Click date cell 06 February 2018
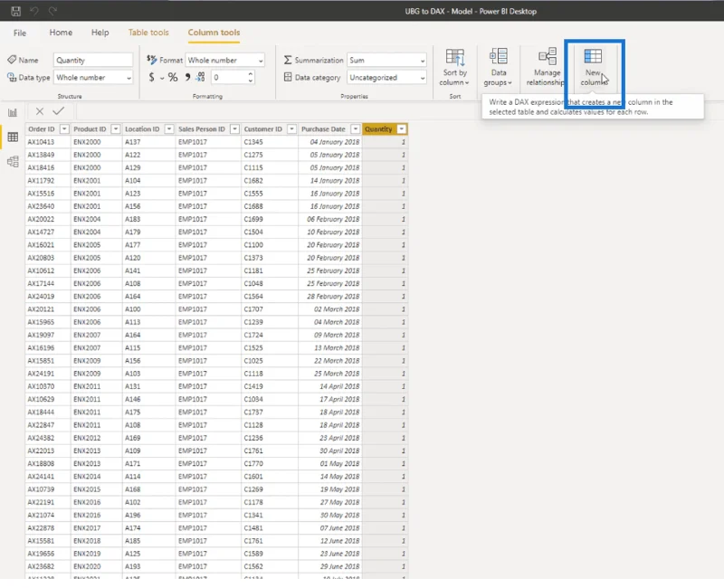 point(333,219)
